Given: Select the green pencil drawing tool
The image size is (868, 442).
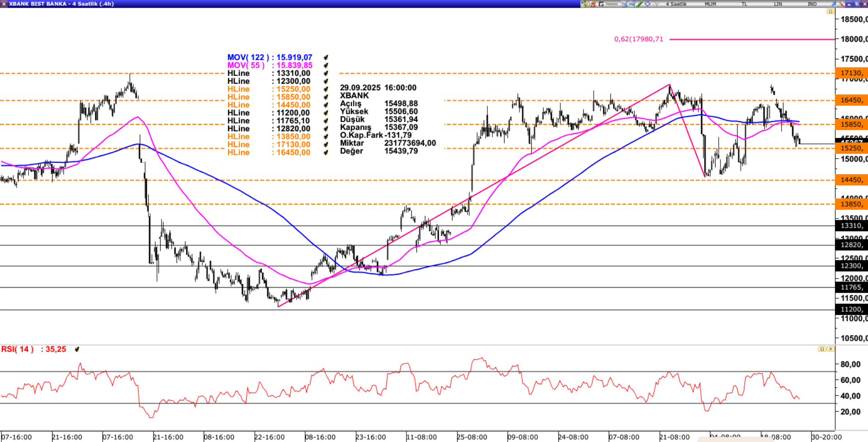Looking at the screenshot, I should 639,4.
